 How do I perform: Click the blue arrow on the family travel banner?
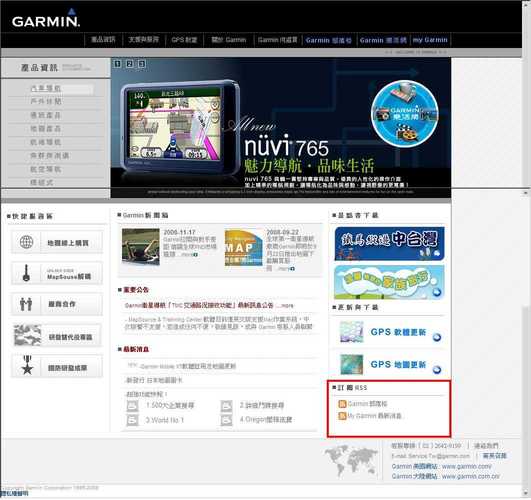[437, 292]
